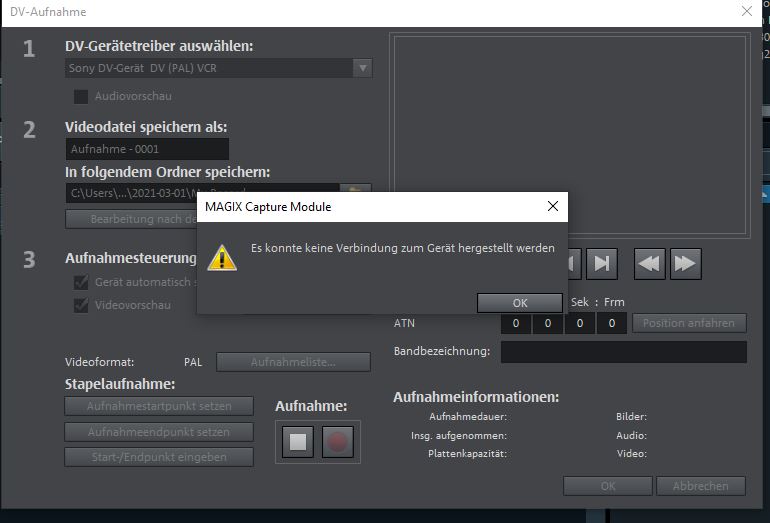Rewind the tape with the double-left arrows
This screenshot has width=770, height=523.
tap(649, 264)
